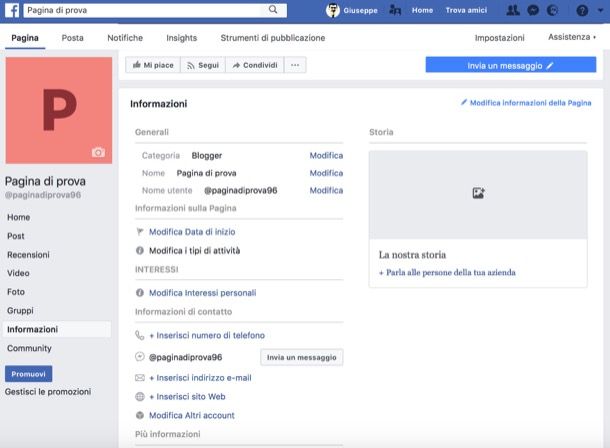The height and width of the screenshot is (448, 610).
Task: Click the Messenger icon beside @paginadiprova96
Action: click(x=140, y=357)
